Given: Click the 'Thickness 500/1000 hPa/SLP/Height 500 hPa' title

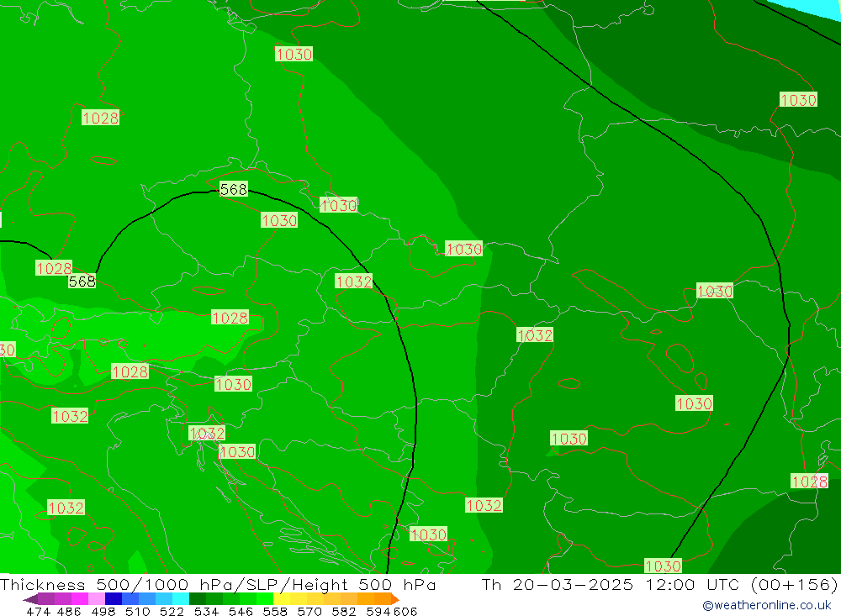Looking at the screenshot, I should tap(218, 584).
